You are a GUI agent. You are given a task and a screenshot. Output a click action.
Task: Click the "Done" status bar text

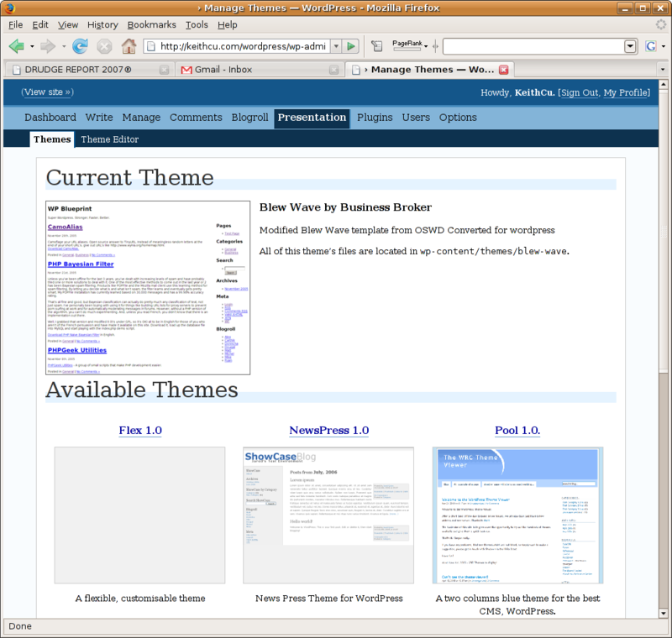[20, 626]
